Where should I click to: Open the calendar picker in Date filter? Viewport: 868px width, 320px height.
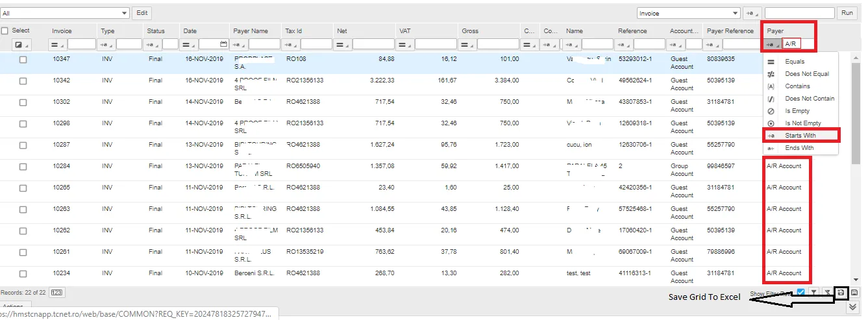224,44
